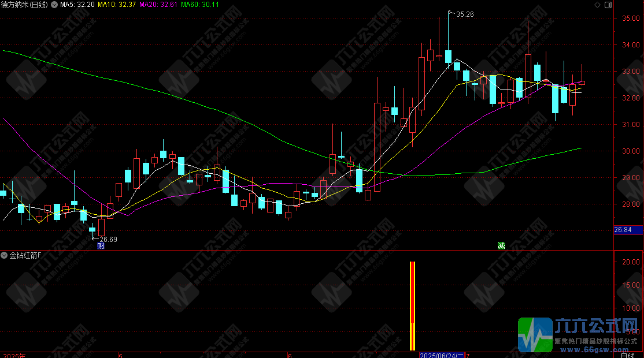Click the diamond icon at chart top-right
644x358 pixels.
pos(597,5)
